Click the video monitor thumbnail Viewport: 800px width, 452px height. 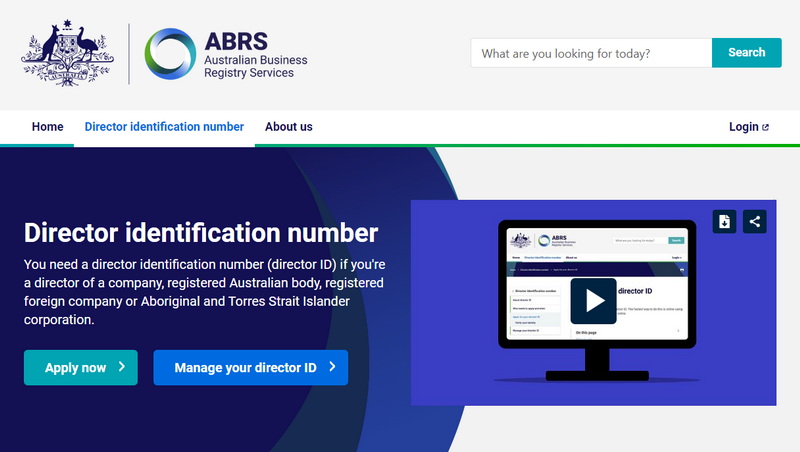coord(596,301)
